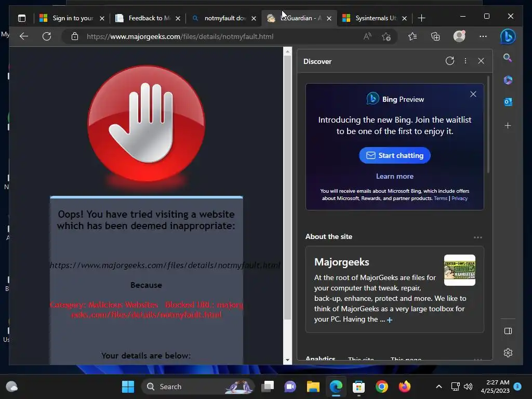532x399 pixels.
Task: Open Outlook icon in sidebar
Action: coord(508,102)
